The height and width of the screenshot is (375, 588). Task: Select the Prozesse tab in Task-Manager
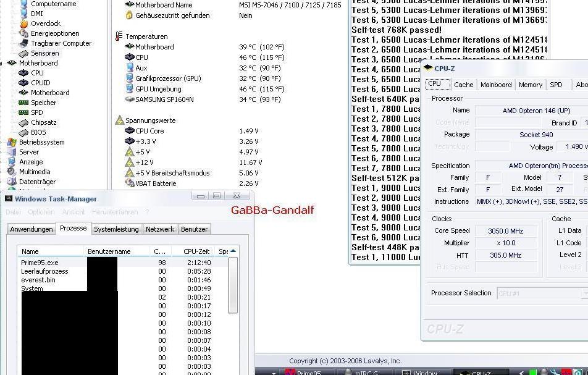tap(73, 228)
